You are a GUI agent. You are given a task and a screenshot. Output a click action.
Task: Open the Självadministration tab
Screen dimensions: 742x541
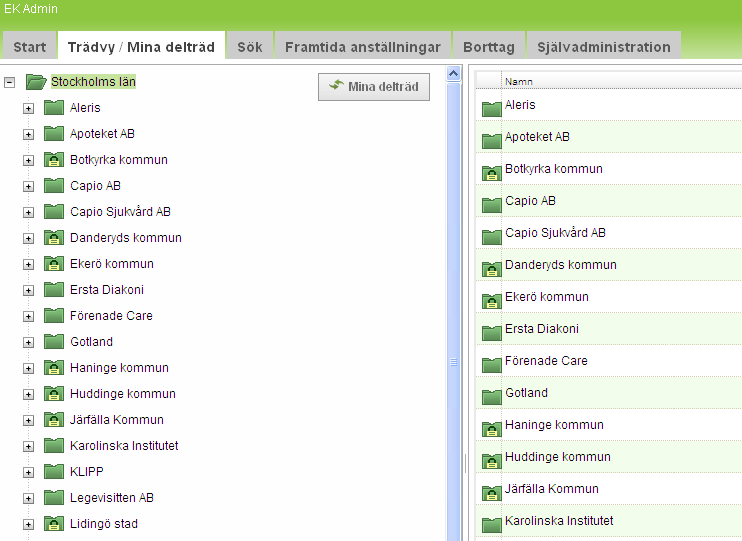[604, 46]
